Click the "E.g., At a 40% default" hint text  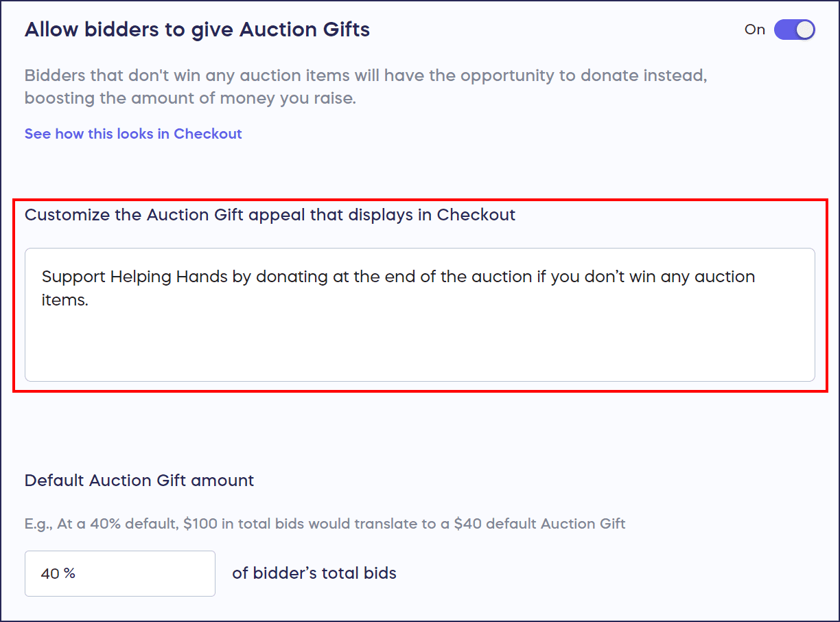325,524
